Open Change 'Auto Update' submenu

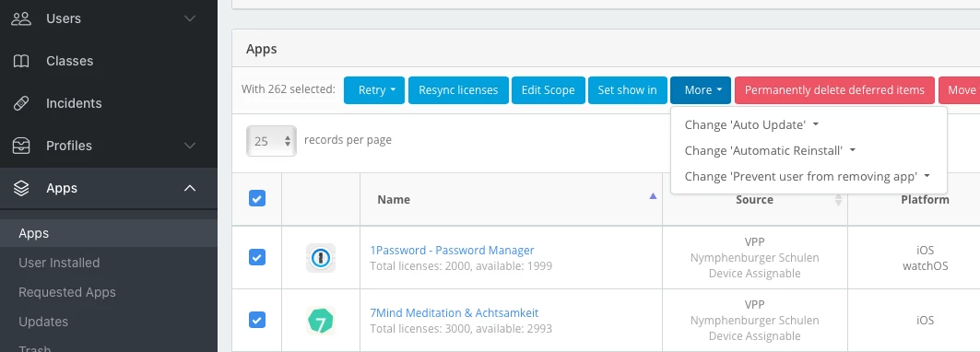tap(751, 125)
